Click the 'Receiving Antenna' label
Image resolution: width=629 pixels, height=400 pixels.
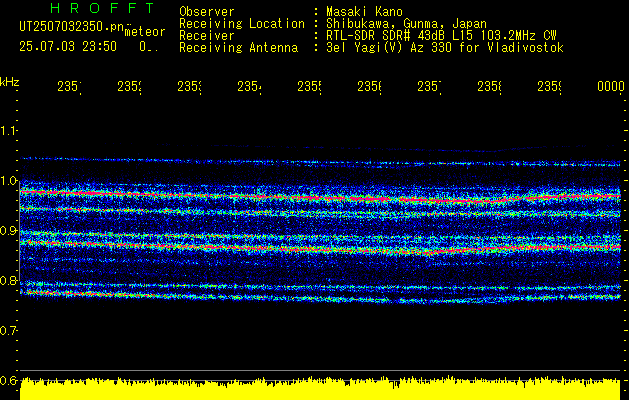point(238,48)
